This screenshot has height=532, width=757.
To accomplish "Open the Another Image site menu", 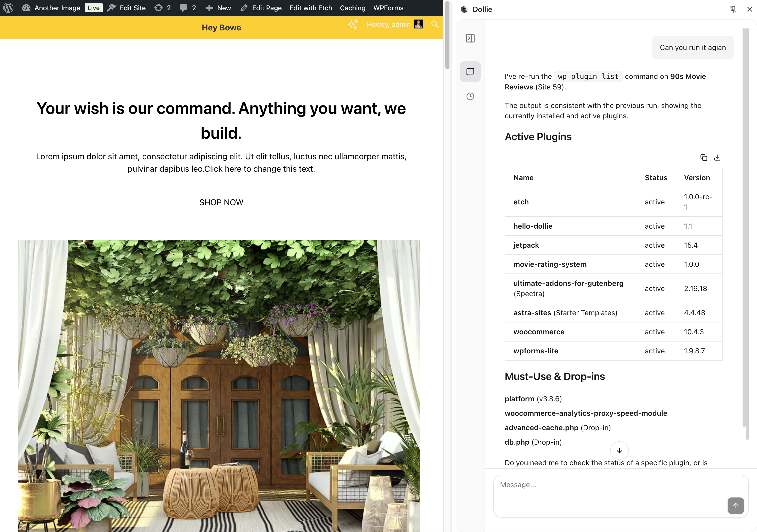I will [57, 8].
